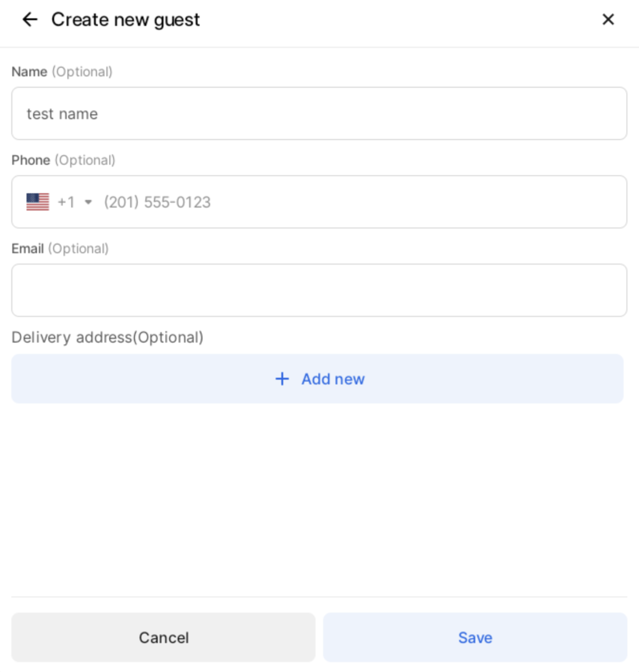
Task: Save the new guest
Action: 475,637
